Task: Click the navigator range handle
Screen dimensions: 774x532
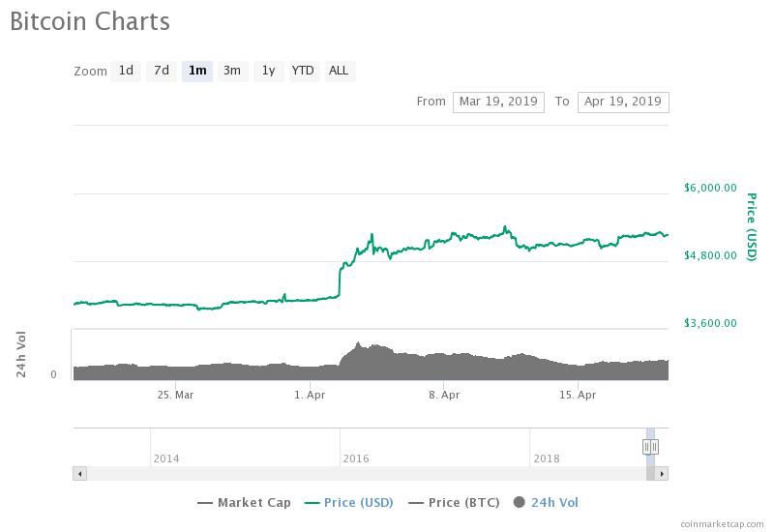Action: coord(650,446)
